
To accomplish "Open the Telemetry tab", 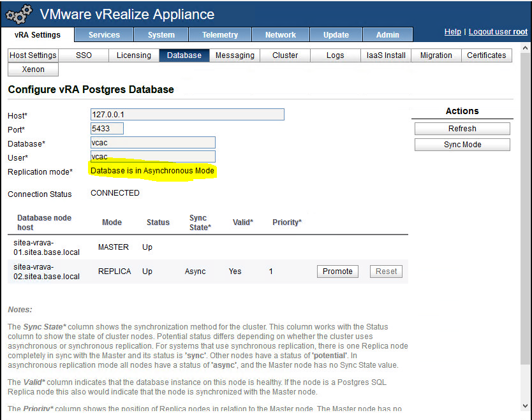I will 220,35.
